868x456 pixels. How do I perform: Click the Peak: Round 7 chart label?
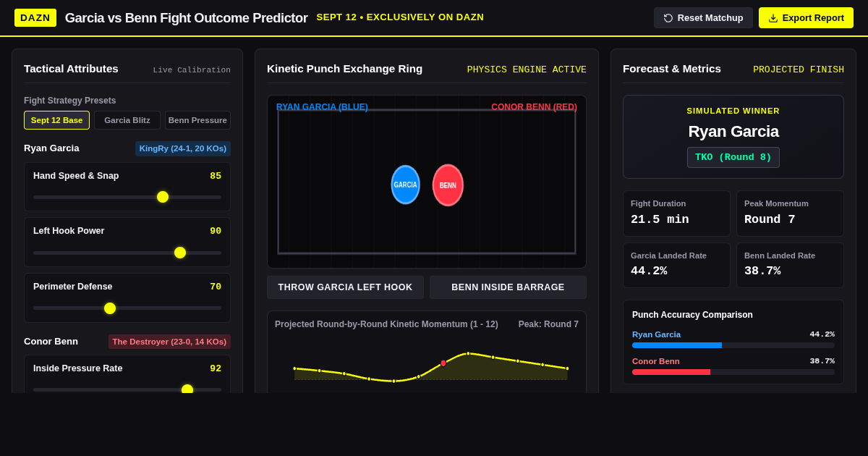[548, 324]
